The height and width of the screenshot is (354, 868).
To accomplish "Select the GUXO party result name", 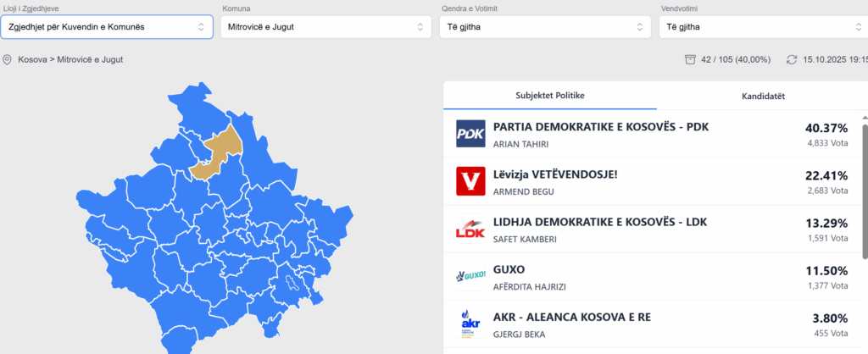I will (509, 269).
